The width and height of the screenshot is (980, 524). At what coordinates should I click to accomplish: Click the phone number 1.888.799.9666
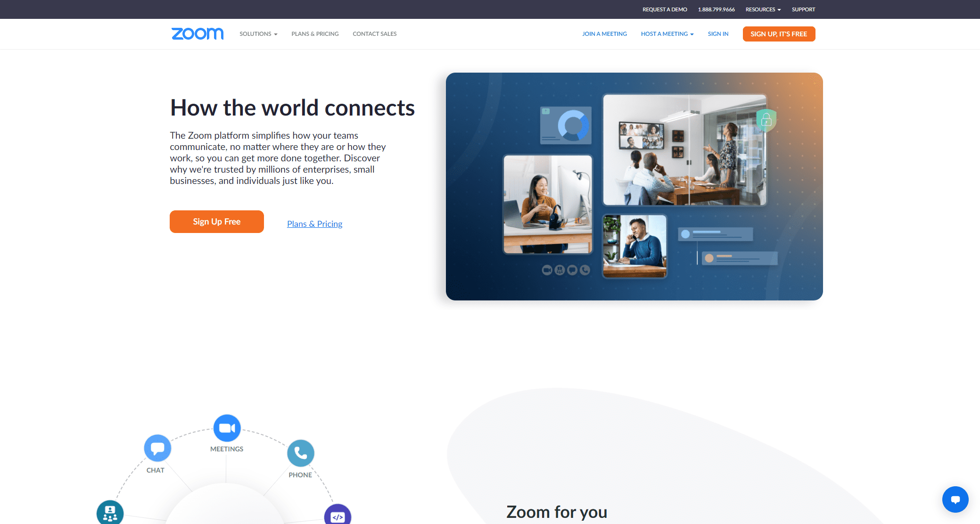[716, 9]
